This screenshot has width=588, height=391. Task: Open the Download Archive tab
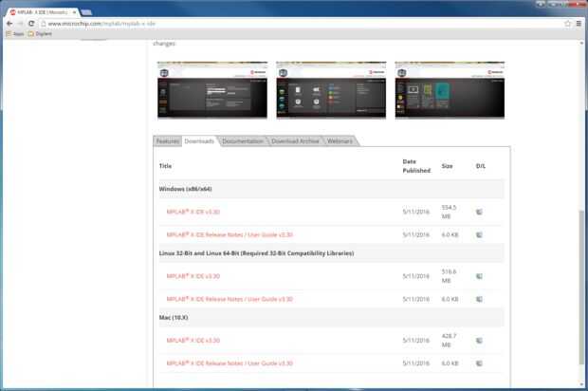tap(295, 141)
